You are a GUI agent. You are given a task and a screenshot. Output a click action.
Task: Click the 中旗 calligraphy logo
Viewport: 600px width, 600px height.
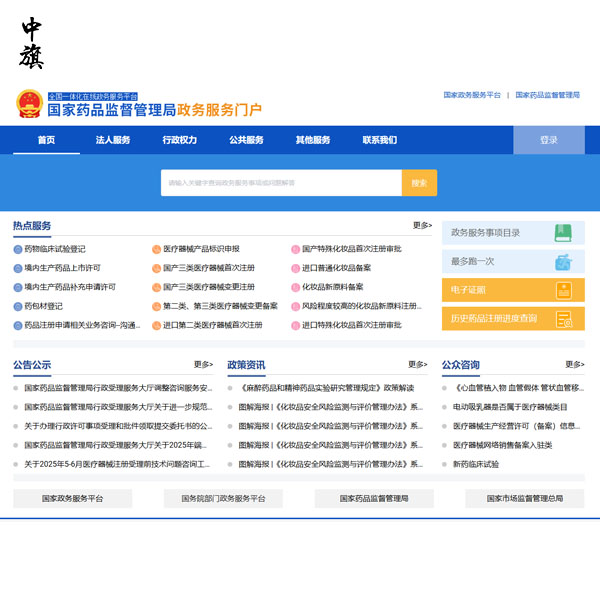tap(32, 44)
